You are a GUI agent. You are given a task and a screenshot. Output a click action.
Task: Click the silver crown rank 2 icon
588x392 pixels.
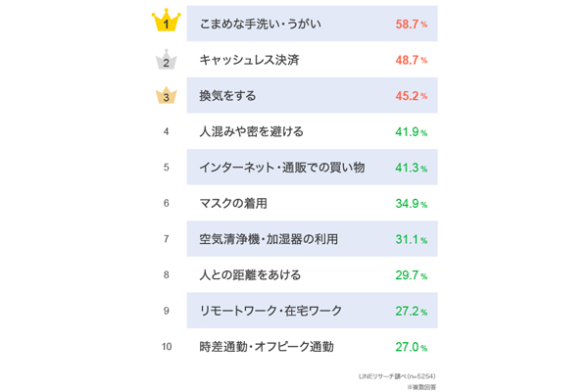167,61
